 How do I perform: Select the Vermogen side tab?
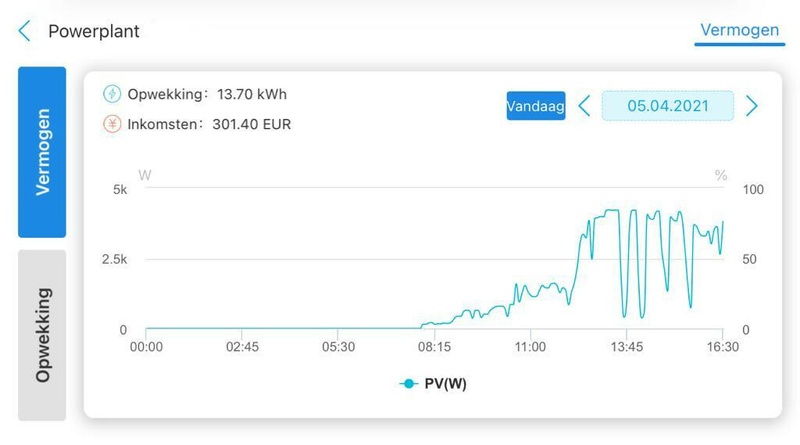pyautogui.click(x=42, y=152)
